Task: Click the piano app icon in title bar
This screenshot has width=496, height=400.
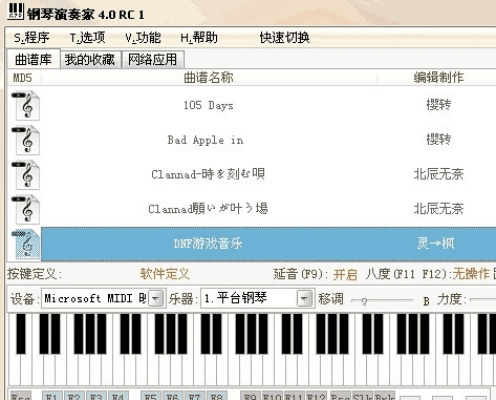Action: point(15,11)
